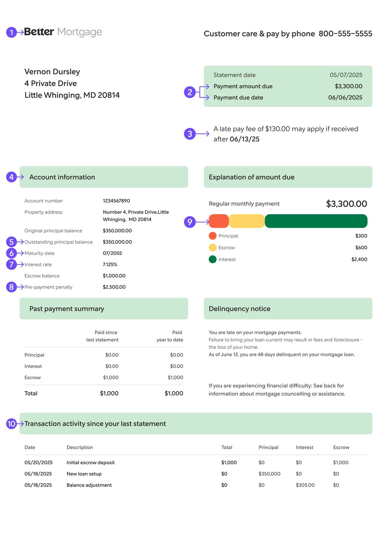Click marker 5 for Outstanding principal balance
Screen dimensions: 392x555
pos(11,242)
